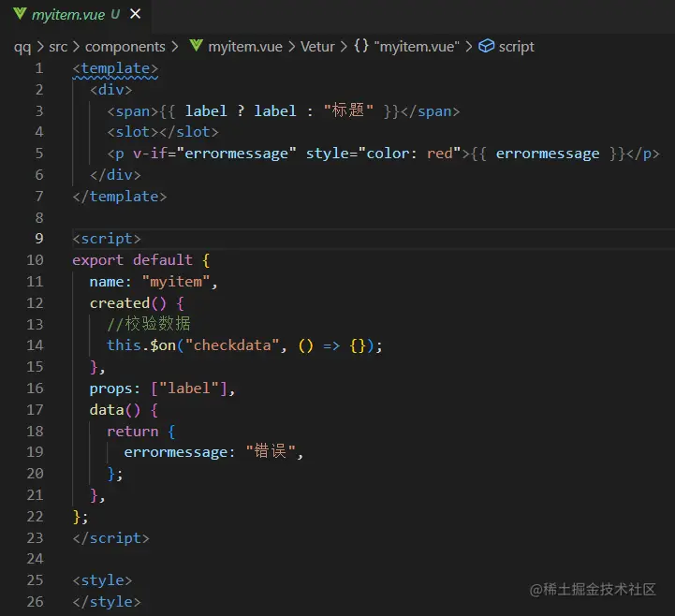
Task: Click "export default" on line 10
Action: [x=132, y=260]
